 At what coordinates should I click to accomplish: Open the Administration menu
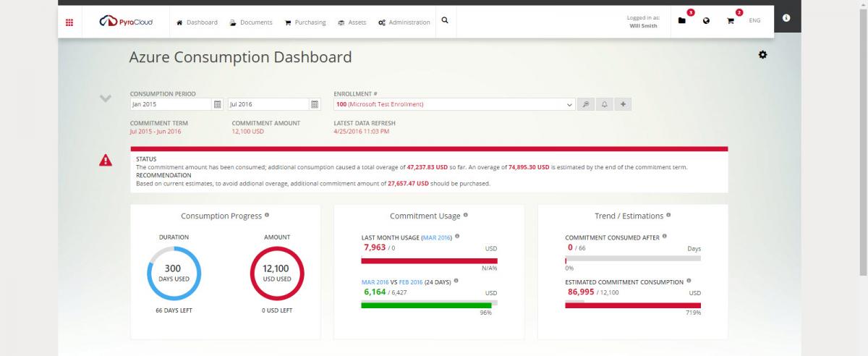(x=404, y=22)
